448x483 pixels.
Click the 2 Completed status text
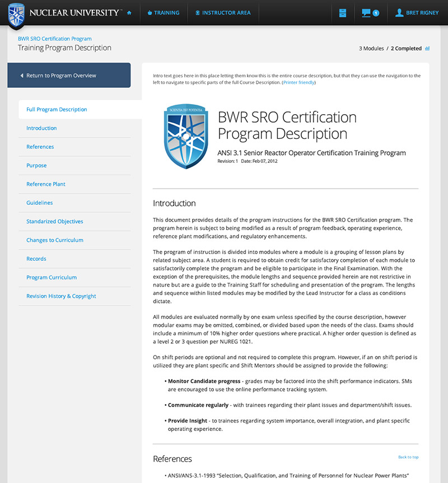click(406, 48)
